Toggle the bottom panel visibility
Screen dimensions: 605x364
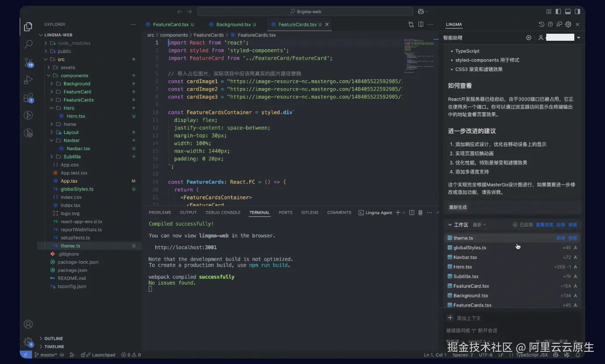coord(568,12)
